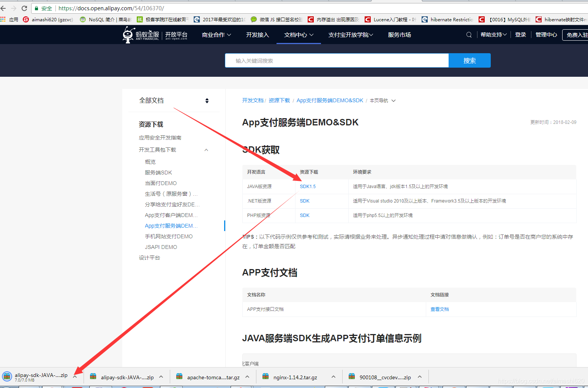The height and width of the screenshot is (388, 588).
Task: Click 查看文档 link for APP支付接口文档
Action: [x=439, y=309]
